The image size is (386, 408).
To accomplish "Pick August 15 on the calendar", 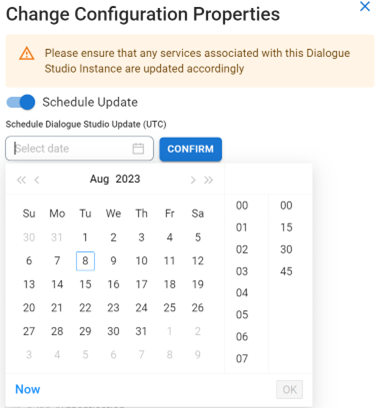I will [85, 284].
